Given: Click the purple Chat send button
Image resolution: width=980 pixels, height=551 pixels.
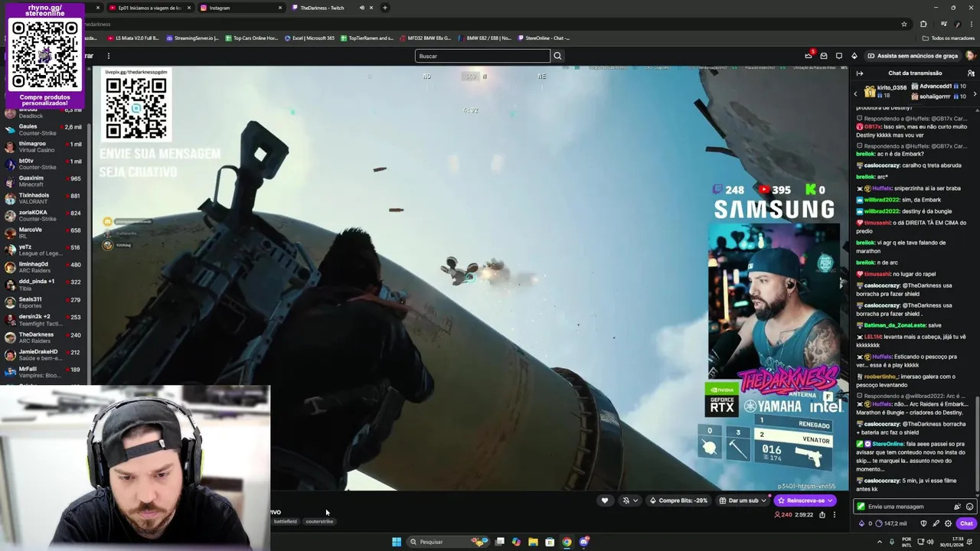Looking at the screenshot, I should click(966, 523).
